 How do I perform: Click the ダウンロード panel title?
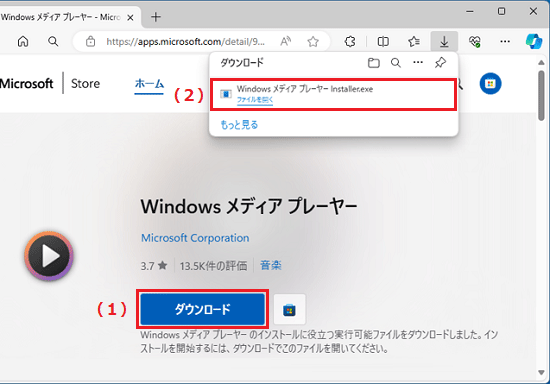(x=242, y=63)
